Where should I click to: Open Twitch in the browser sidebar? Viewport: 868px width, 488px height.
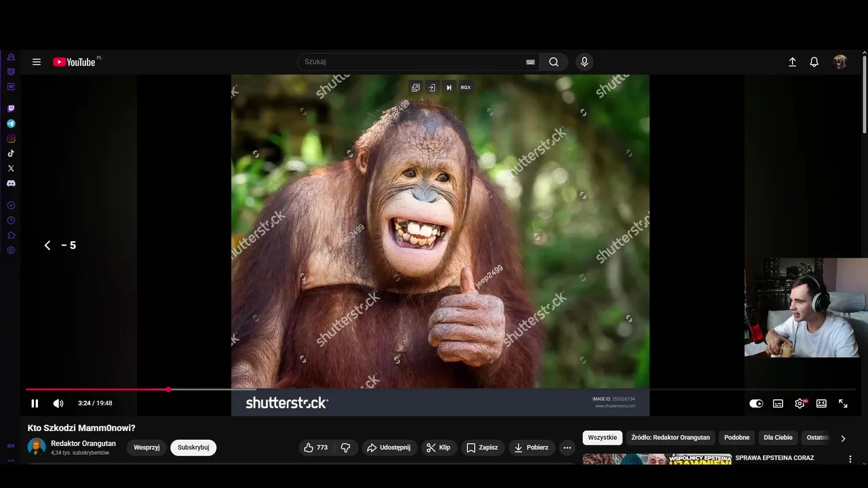(x=11, y=108)
